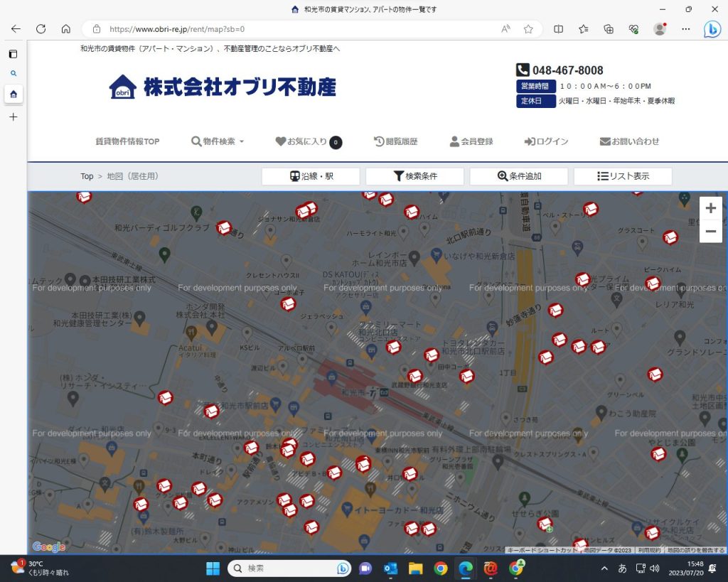Click the address bar URL field
This screenshot has width=728, height=582.
click(x=297, y=28)
